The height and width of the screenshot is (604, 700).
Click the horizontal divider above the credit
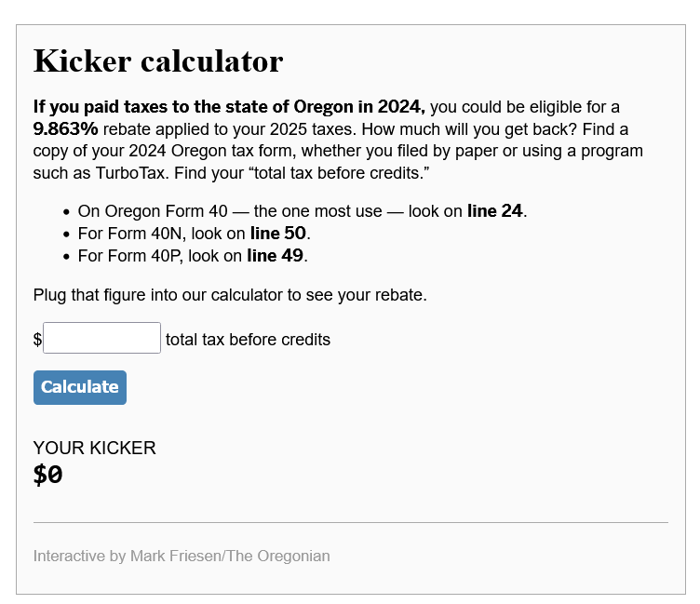pyautogui.click(x=350, y=522)
